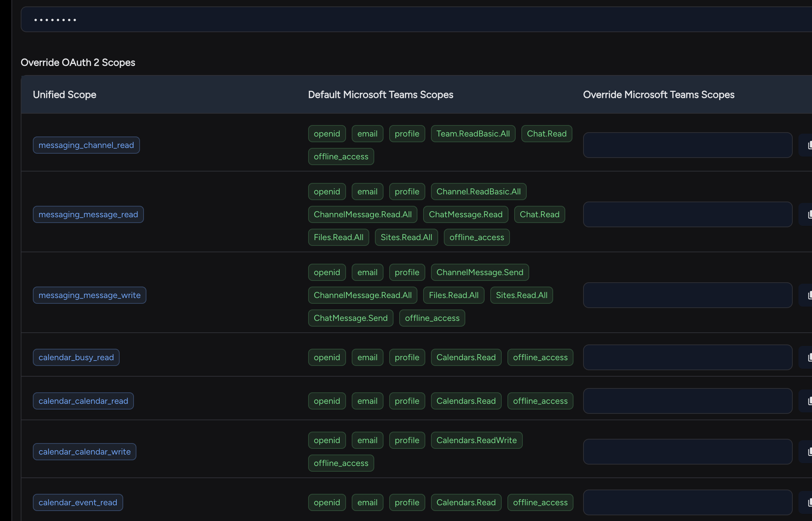
Task: Click override scopes input for messaging_message_write
Action: point(688,295)
